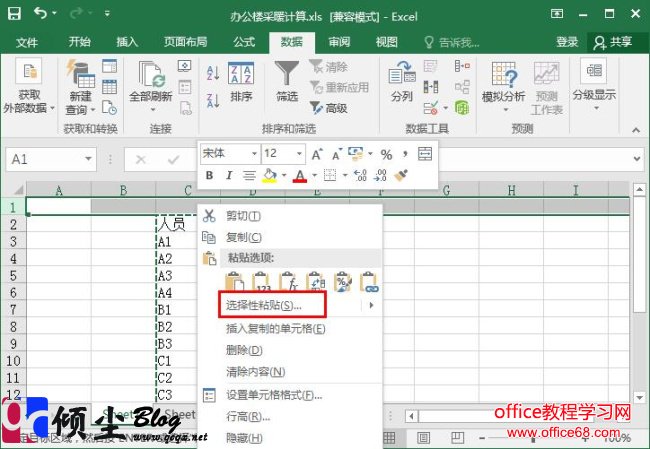Image resolution: width=650 pixels, height=449 pixels.
Task: Click the Filter funnel icon
Action: pos(287,73)
